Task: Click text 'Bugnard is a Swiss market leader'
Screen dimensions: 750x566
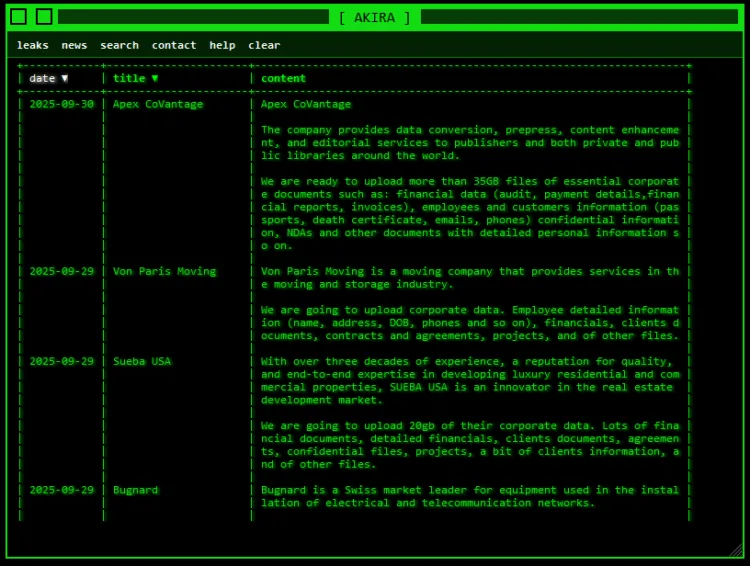Action: pos(364,490)
